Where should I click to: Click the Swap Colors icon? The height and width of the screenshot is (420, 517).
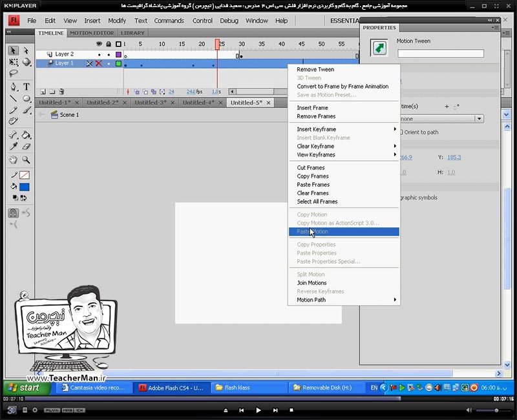(23, 198)
